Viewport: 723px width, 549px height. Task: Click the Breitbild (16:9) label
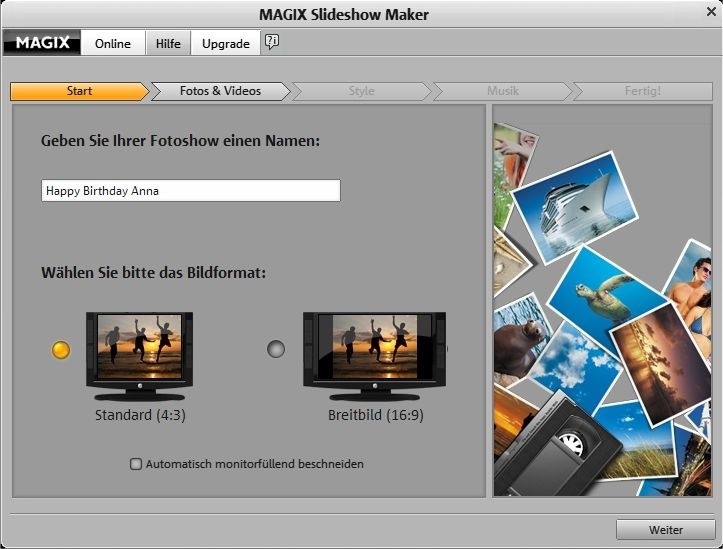(x=375, y=415)
